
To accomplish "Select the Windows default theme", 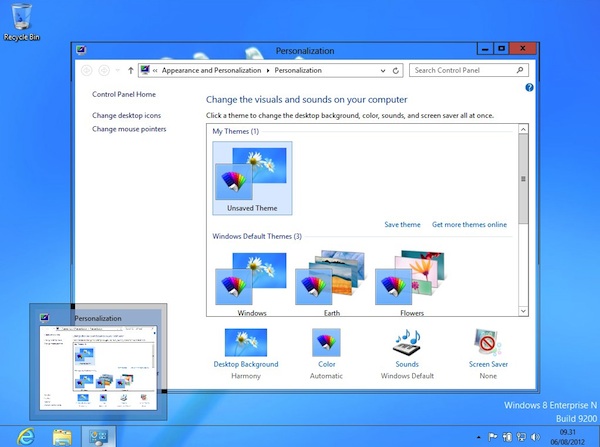I will coord(251,284).
